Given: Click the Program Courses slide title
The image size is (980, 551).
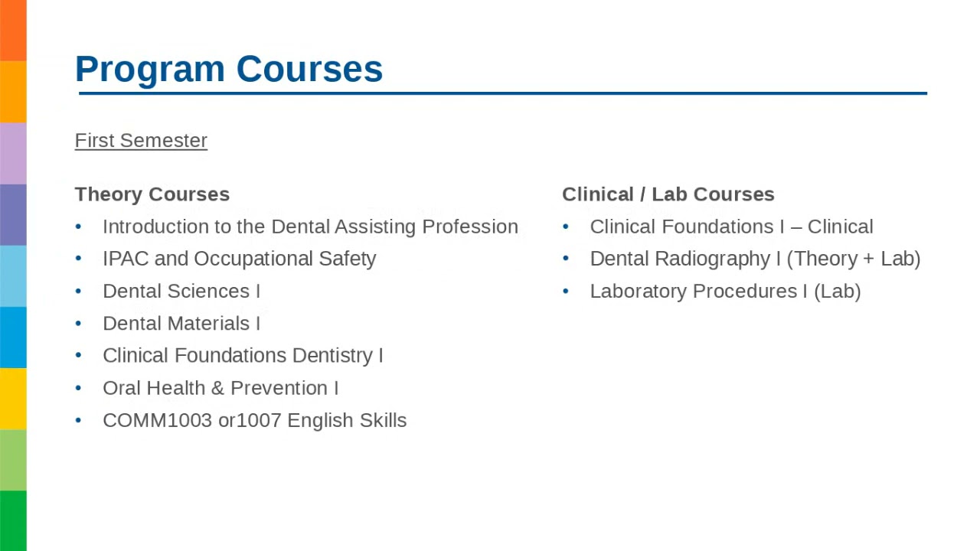Looking at the screenshot, I should [229, 69].
